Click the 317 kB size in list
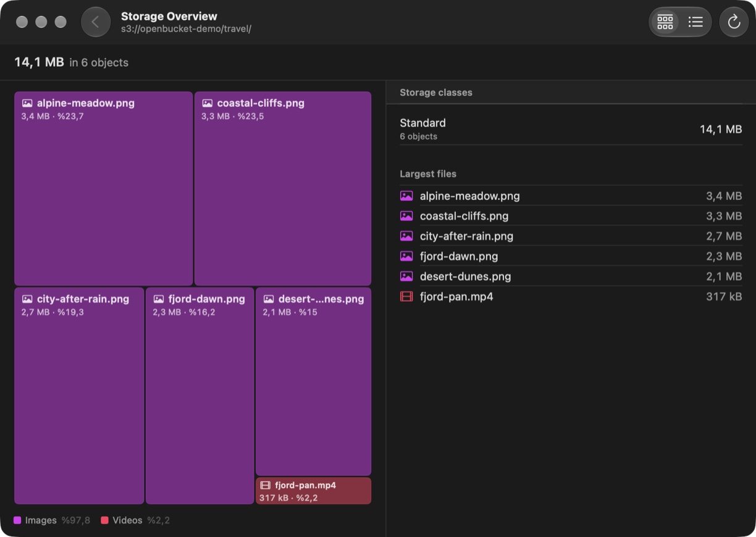This screenshot has height=537, width=756. [724, 296]
